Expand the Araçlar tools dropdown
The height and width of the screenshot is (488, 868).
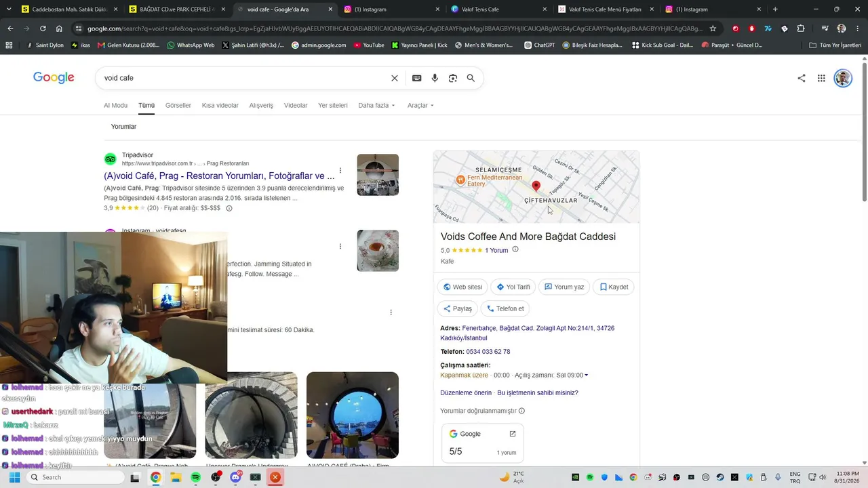(420, 106)
